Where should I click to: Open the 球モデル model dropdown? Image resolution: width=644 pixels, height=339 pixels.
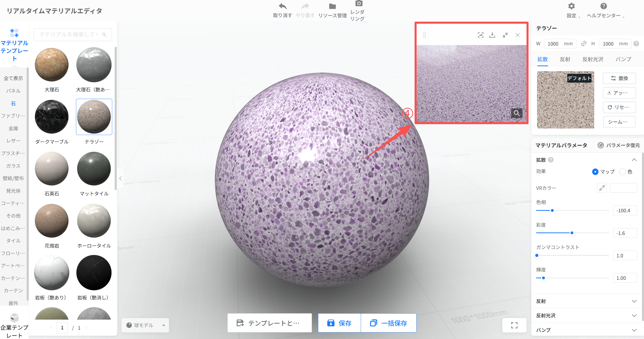click(x=145, y=325)
